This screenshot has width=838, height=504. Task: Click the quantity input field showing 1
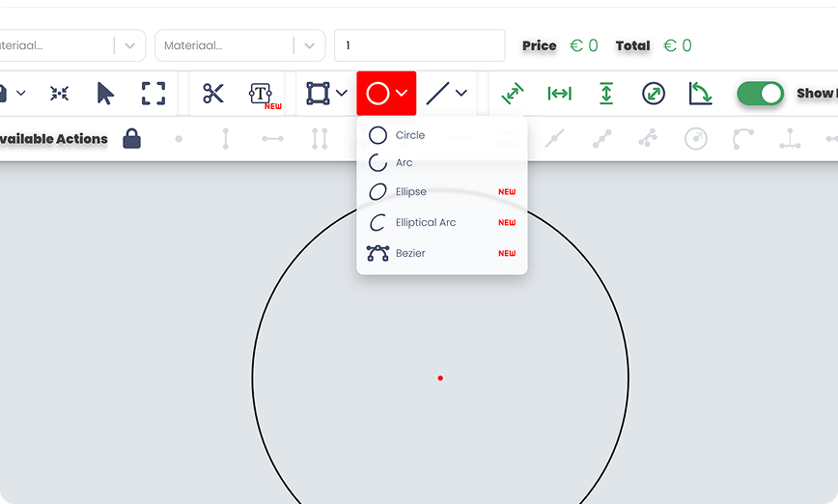click(419, 45)
